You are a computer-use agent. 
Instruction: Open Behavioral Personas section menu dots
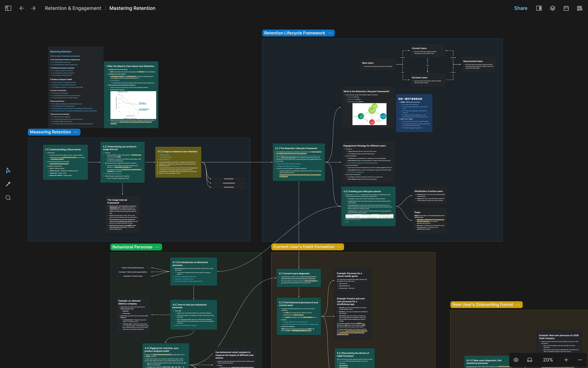pos(157,247)
